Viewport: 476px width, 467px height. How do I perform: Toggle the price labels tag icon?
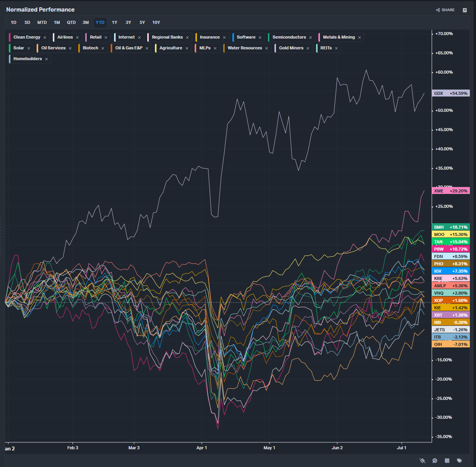pos(459,460)
